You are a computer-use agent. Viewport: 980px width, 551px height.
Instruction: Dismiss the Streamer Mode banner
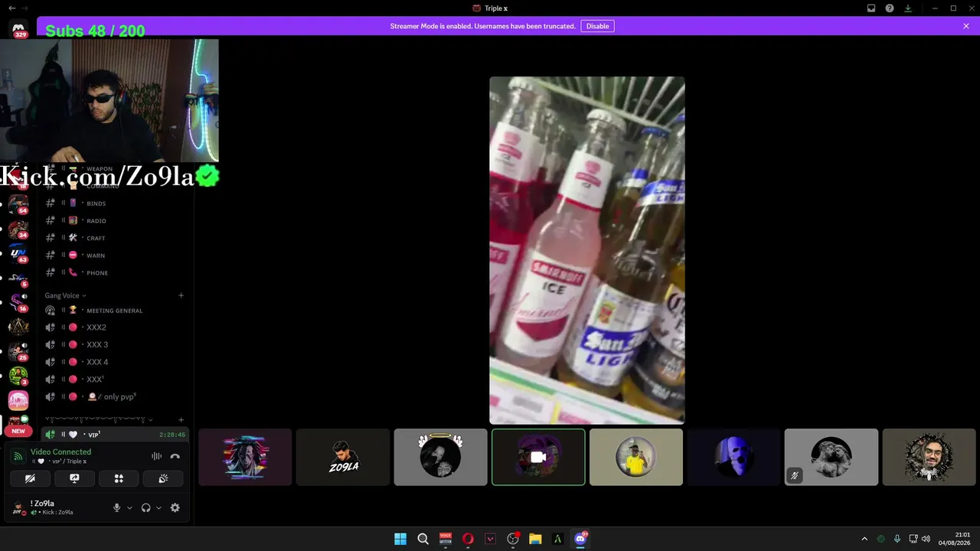(x=966, y=26)
